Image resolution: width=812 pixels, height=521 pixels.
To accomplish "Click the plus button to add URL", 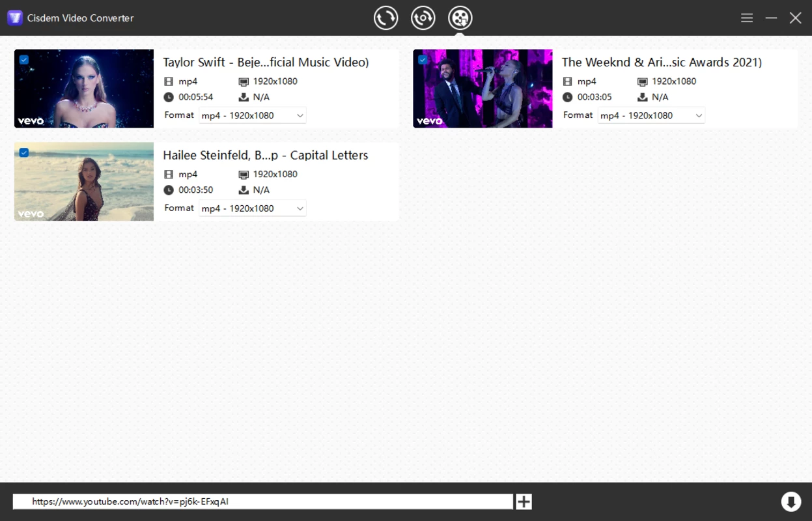I will (x=524, y=501).
